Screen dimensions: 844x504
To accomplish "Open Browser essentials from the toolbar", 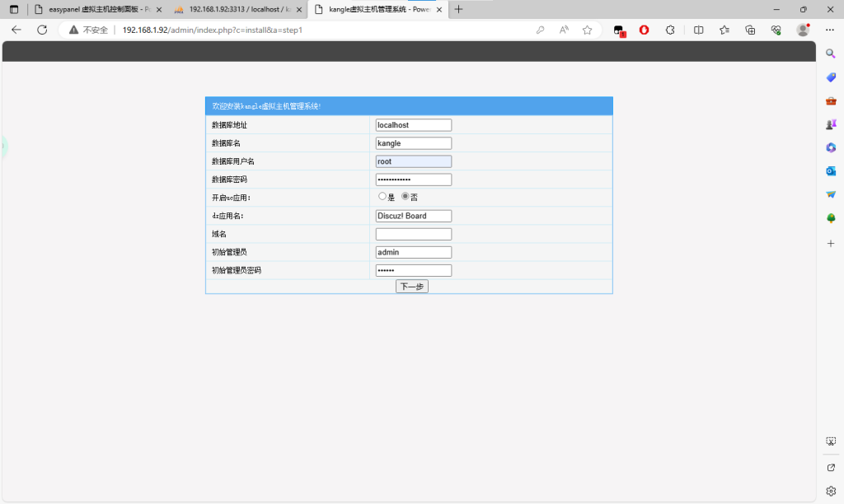I will click(775, 30).
